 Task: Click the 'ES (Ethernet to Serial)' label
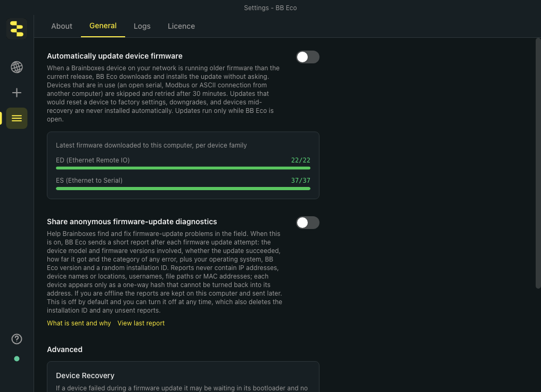click(89, 181)
